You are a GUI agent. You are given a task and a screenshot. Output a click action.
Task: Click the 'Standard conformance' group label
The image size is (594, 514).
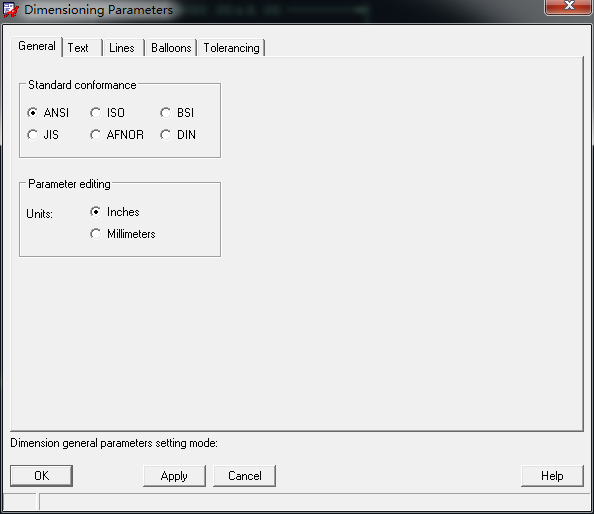[x=82, y=85]
